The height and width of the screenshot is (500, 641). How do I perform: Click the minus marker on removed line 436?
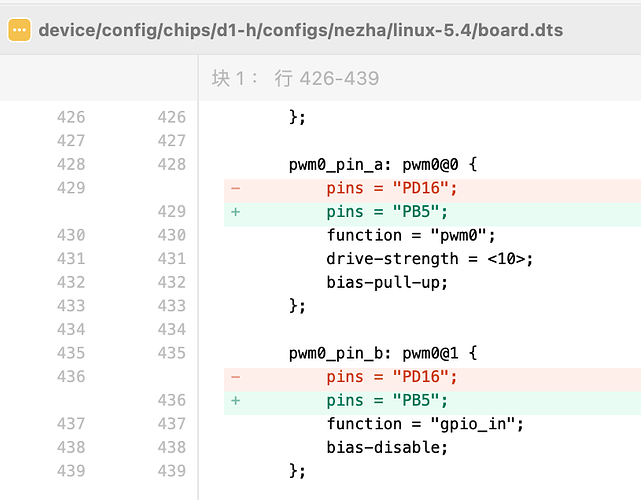click(x=235, y=377)
